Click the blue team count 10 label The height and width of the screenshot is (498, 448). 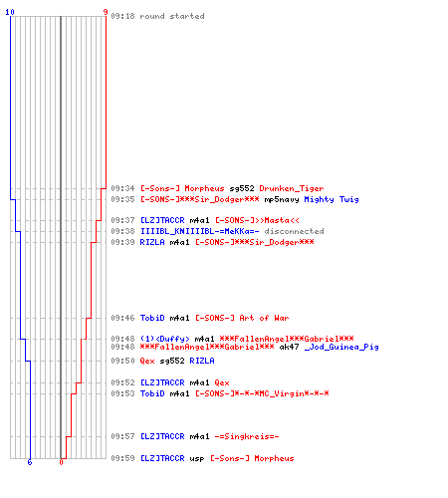click(10, 12)
